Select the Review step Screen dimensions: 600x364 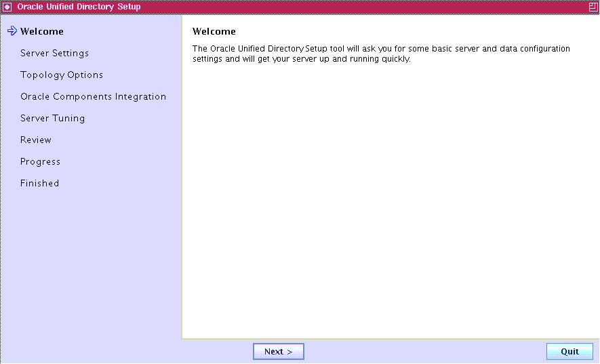[x=35, y=140]
